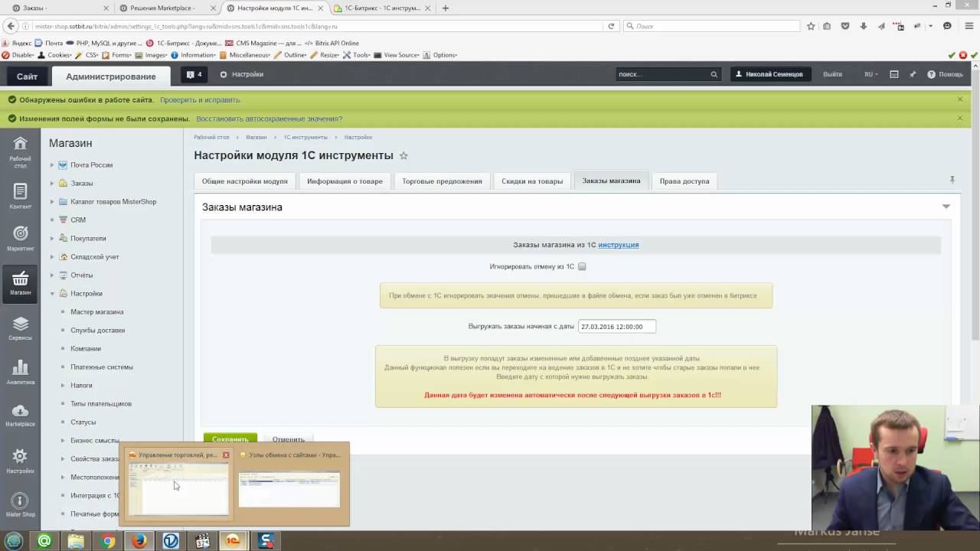Open the Настройки gear in sidebar
The width and height of the screenshot is (980, 551).
pyautogui.click(x=20, y=461)
